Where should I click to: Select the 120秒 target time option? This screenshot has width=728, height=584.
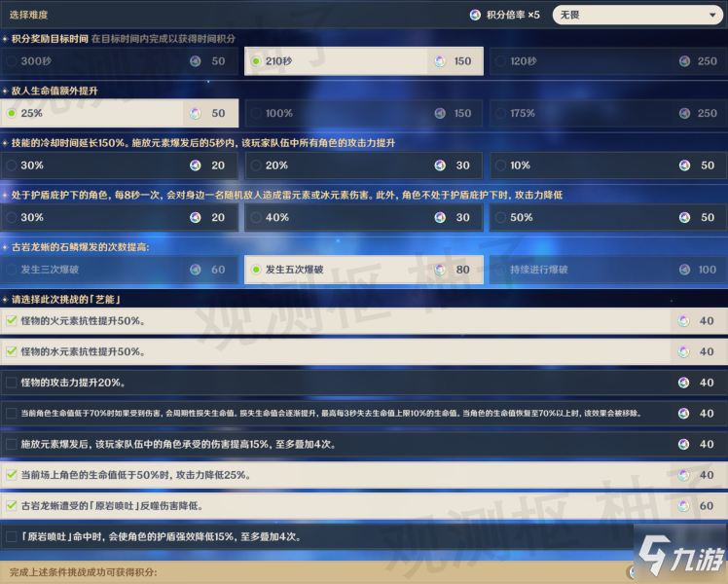(x=608, y=60)
